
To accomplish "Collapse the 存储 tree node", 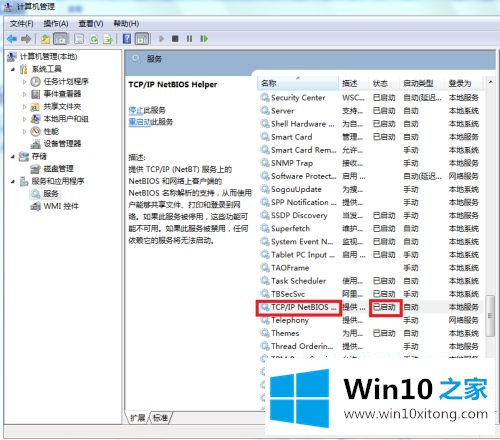I will pyautogui.click(x=13, y=156).
